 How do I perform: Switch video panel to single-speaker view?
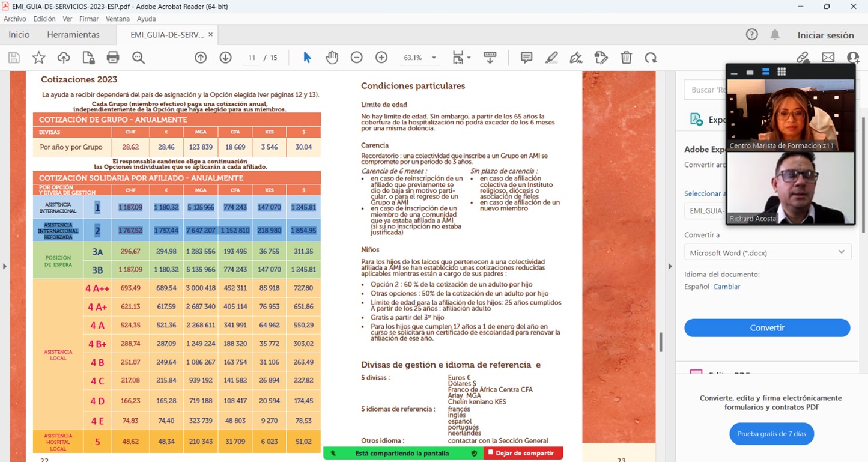tap(750, 72)
